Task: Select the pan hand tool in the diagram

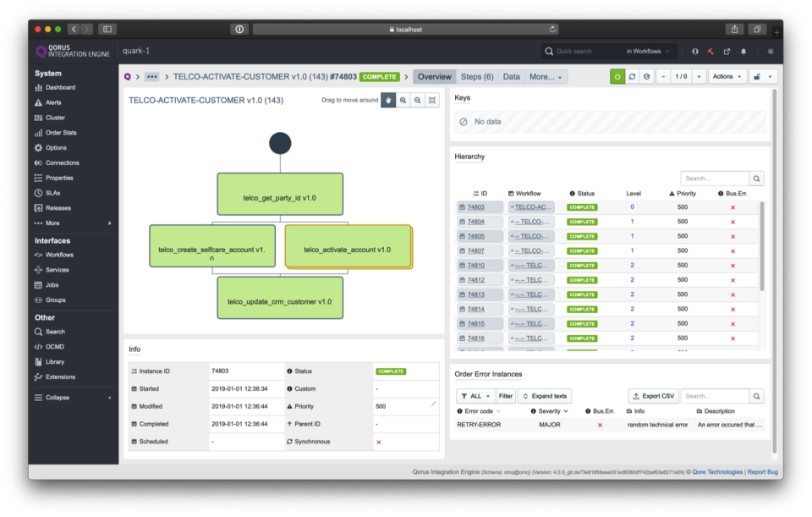Action: point(388,100)
